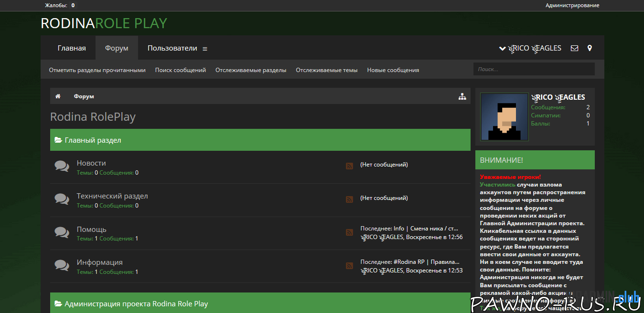Click RSS feed icon for Технический раздел

tap(349, 199)
